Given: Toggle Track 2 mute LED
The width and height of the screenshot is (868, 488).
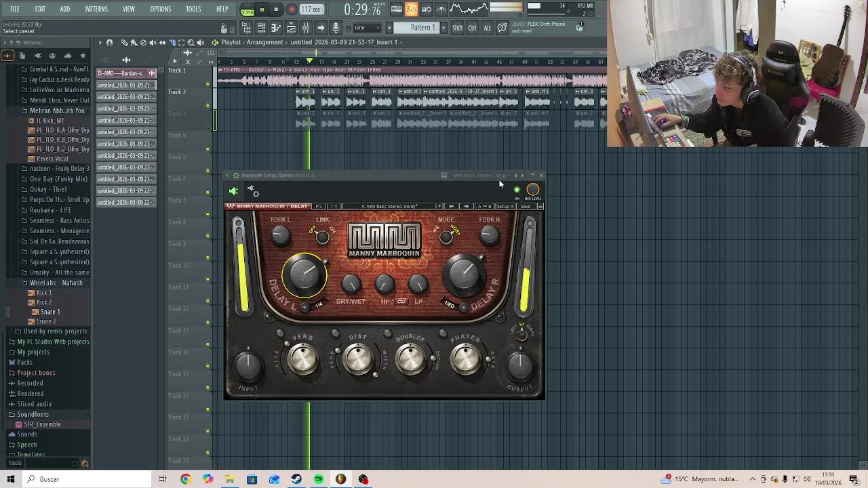Looking at the screenshot, I should tap(208, 106).
